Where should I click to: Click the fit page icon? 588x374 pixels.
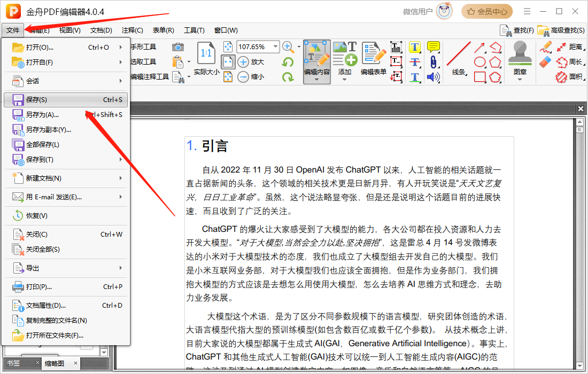pos(228,47)
